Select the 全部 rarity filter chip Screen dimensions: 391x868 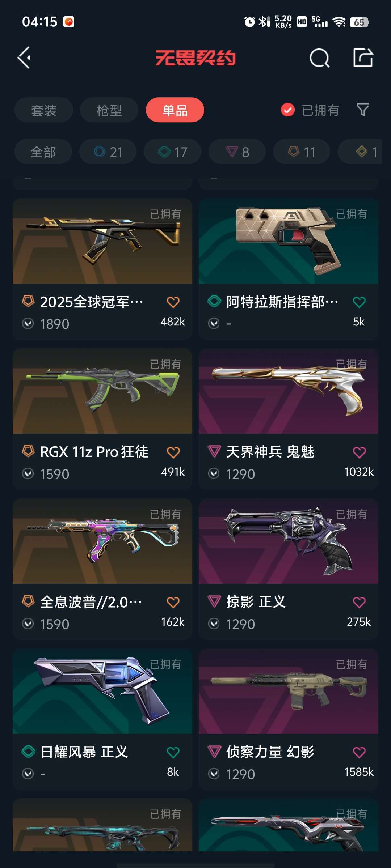(43, 152)
